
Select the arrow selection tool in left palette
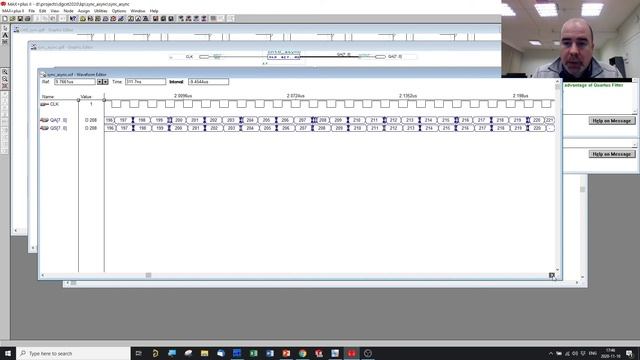5,28
